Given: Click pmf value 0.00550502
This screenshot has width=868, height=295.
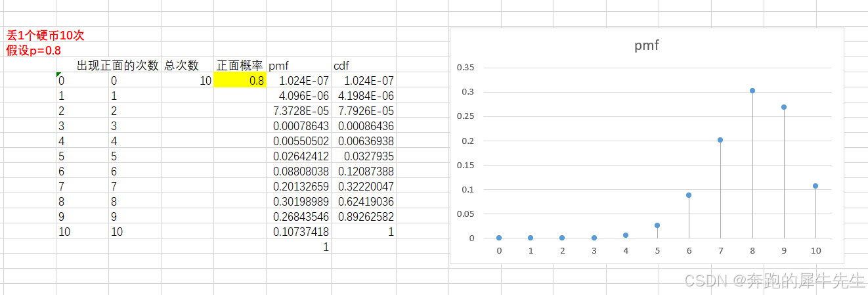Looking at the screenshot, I should click(298, 141).
